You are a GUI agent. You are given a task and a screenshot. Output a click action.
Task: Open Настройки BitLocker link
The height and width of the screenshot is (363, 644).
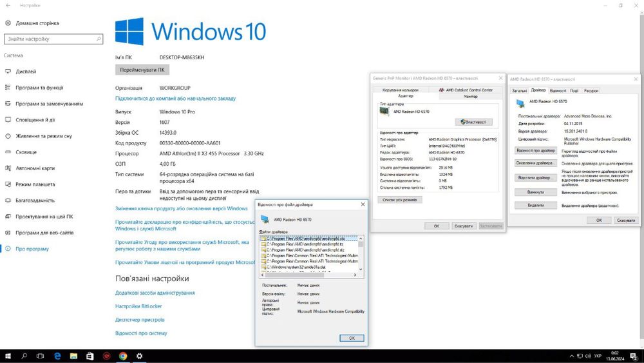pyautogui.click(x=138, y=306)
